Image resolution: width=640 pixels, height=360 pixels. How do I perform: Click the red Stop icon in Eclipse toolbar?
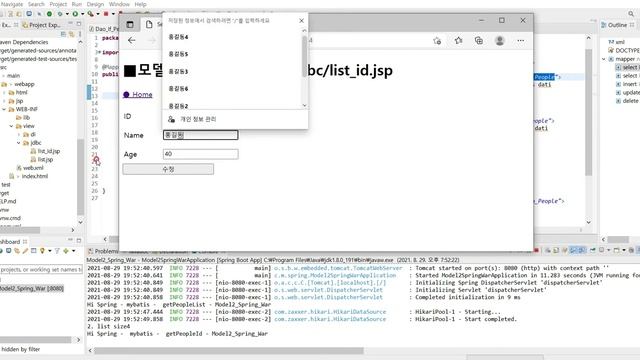coord(106,14)
